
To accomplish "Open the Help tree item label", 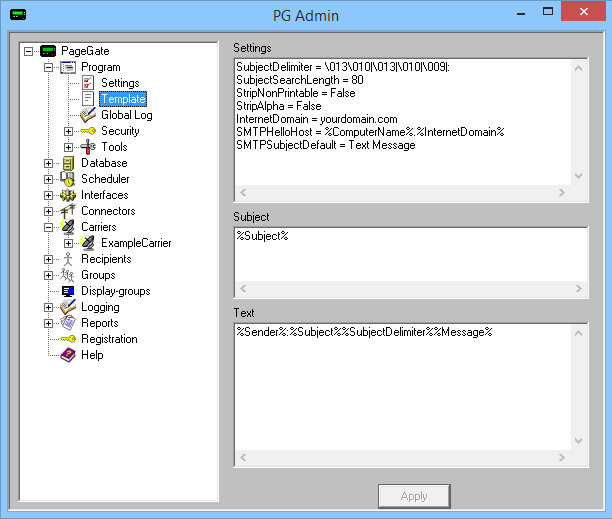I will [92, 355].
